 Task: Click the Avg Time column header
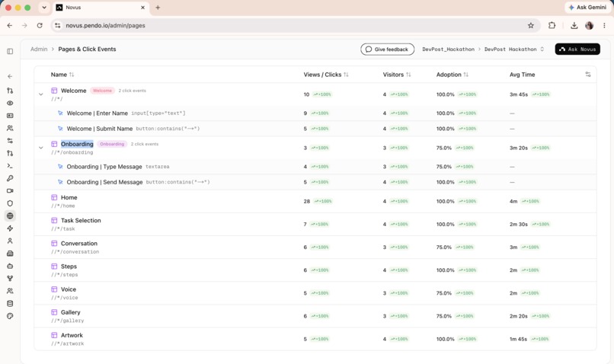(x=522, y=75)
